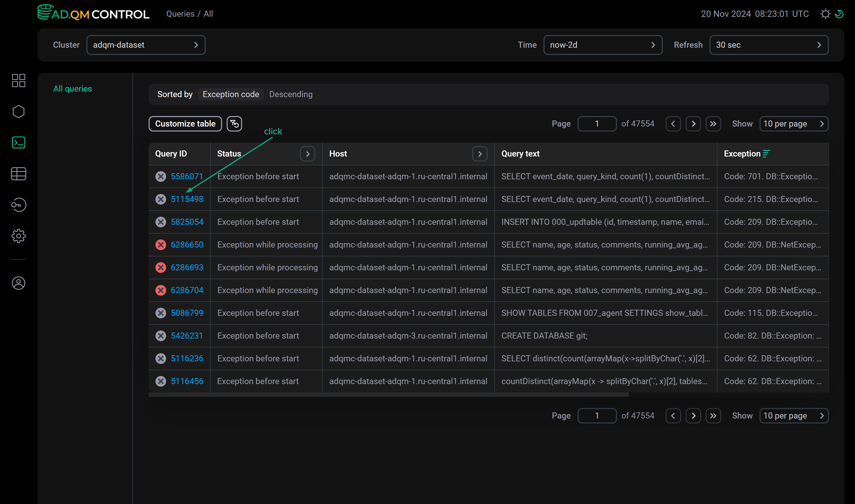Toggle the sun light theme icon
Viewport: 855px width, 504px height.
point(825,14)
